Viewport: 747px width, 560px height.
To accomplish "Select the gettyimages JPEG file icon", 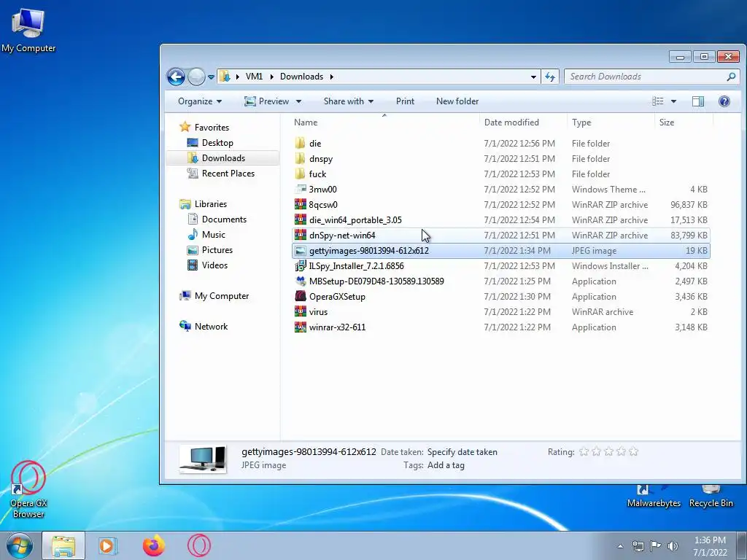I will coord(300,251).
